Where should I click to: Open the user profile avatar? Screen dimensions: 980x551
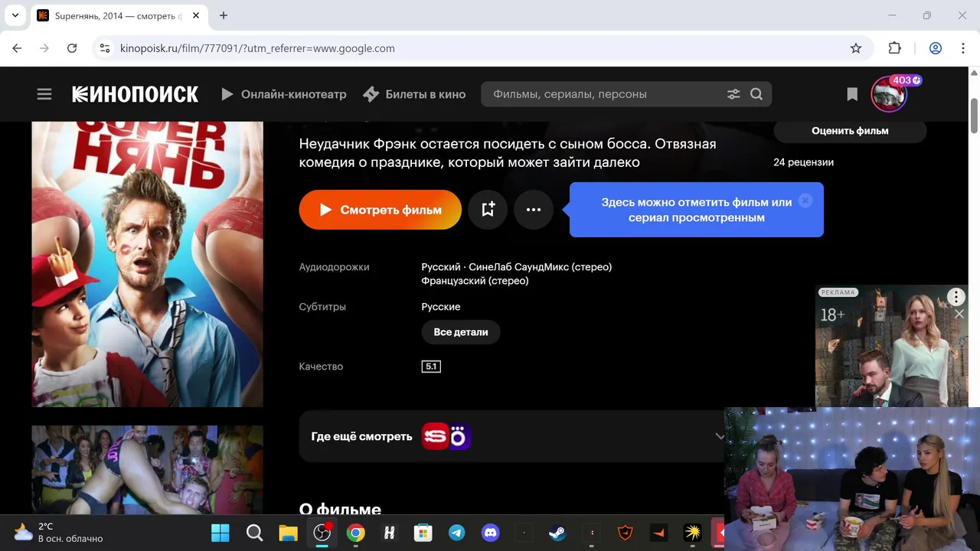coord(890,94)
